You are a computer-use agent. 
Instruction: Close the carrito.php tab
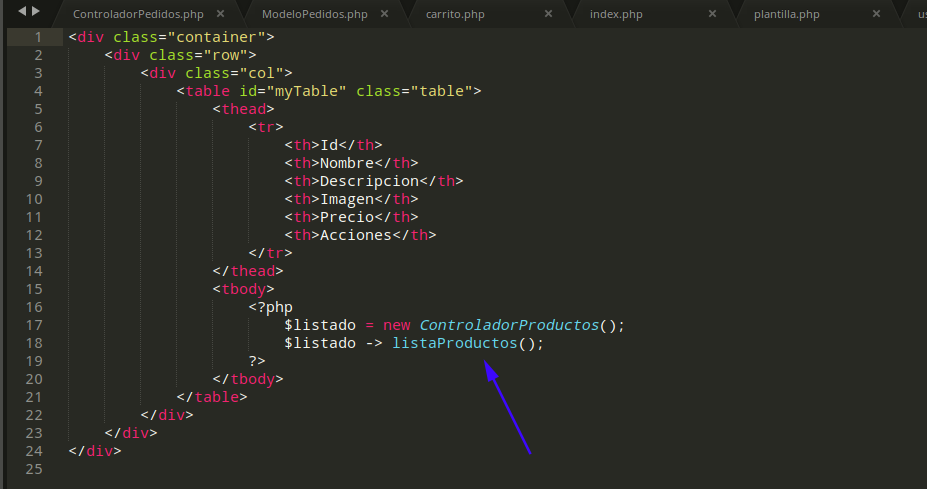point(547,14)
